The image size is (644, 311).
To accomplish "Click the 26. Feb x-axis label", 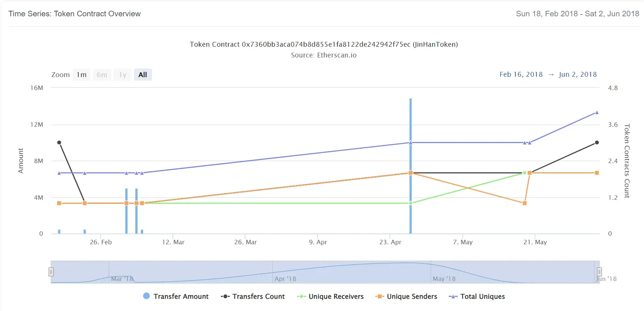I will click(101, 242).
